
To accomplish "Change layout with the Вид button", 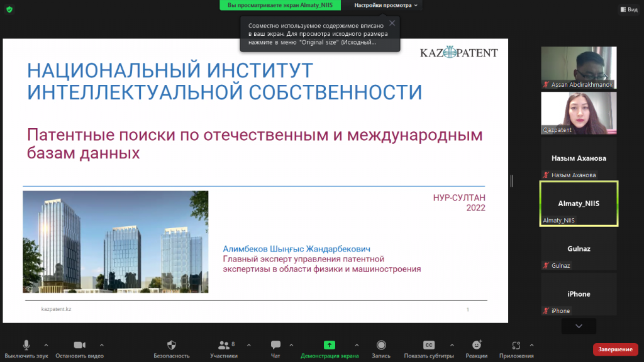I will [x=628, y=9].
